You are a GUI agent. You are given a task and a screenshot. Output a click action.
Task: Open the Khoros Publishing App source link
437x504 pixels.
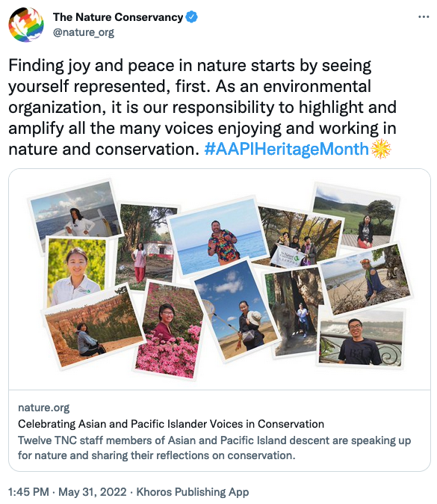193,492
